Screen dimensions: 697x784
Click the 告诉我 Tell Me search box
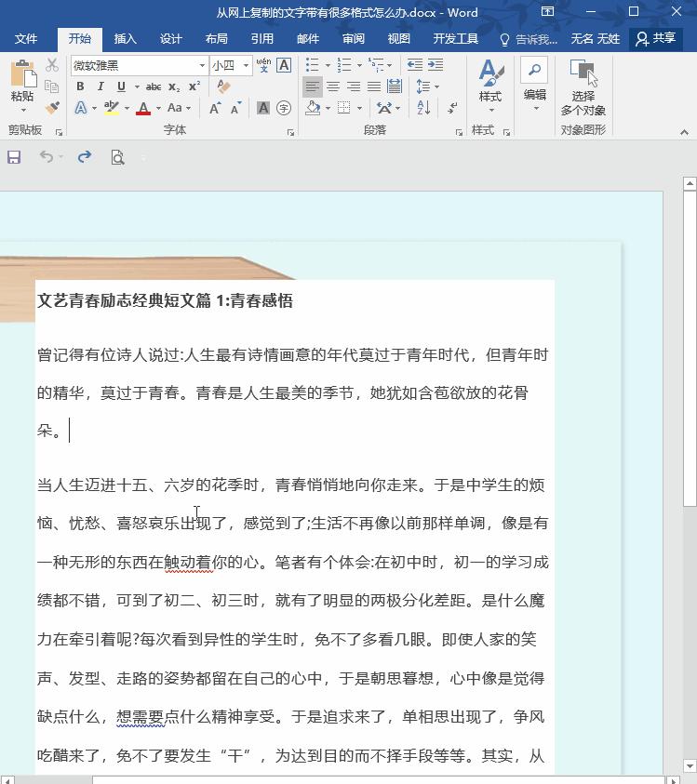point(529,39)
